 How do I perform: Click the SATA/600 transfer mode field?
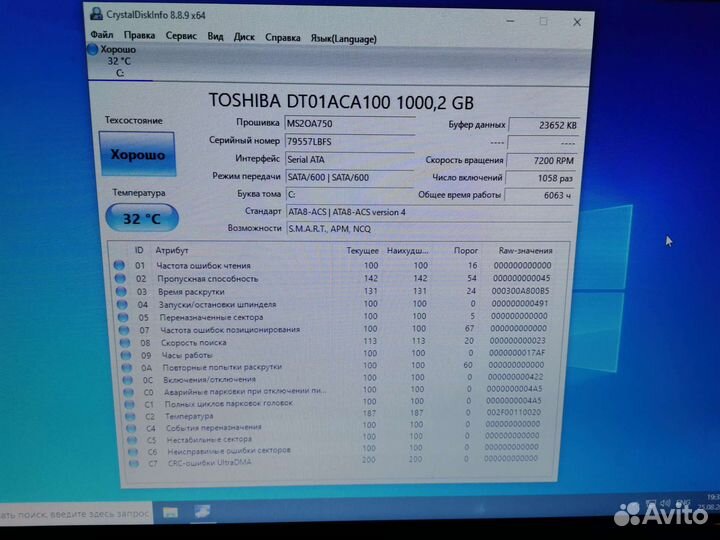click(350, 177)
